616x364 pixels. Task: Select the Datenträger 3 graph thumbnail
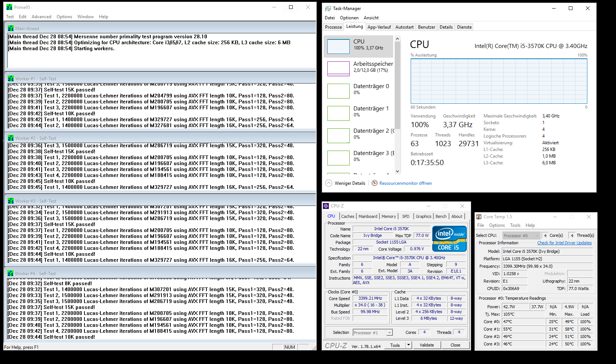click(339, 158)
